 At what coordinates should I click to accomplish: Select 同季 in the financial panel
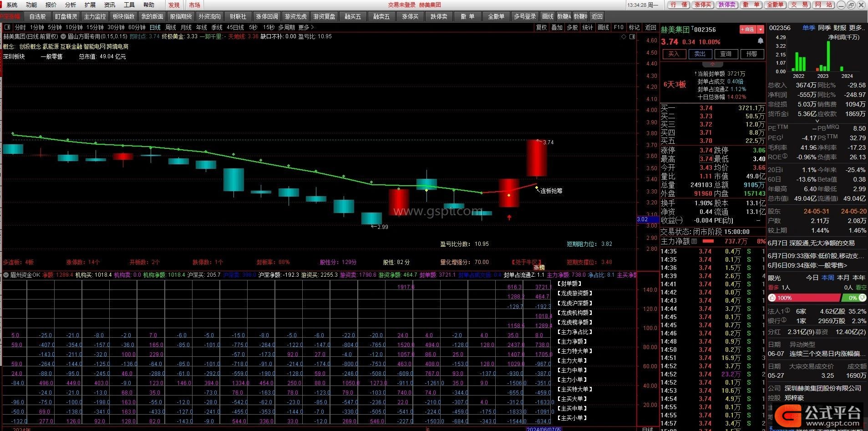coord(824,28)
